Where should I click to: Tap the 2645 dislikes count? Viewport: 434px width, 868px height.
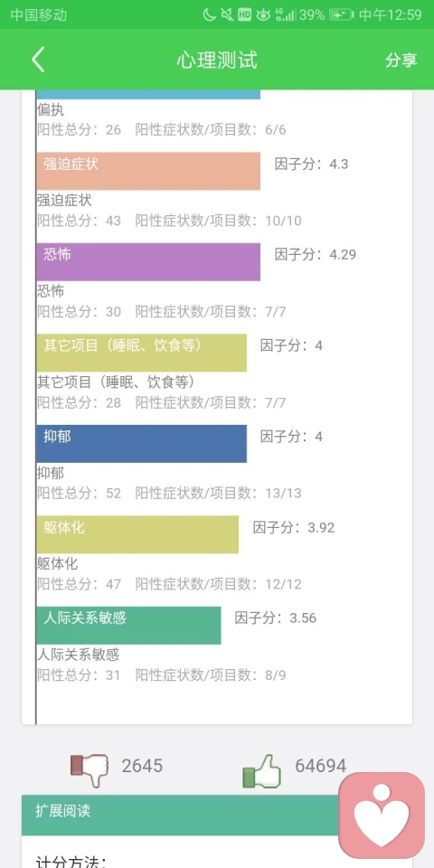click(x=142, y=766)
